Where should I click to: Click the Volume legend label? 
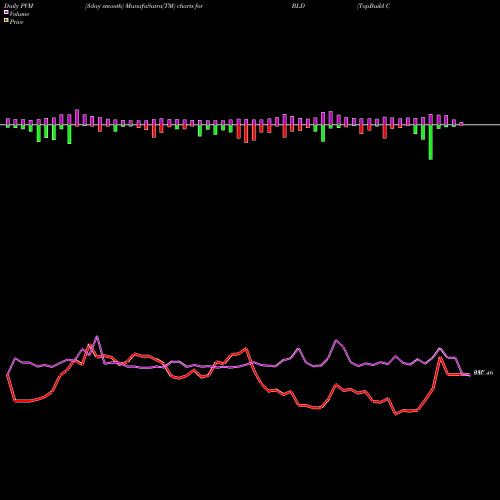19,14
